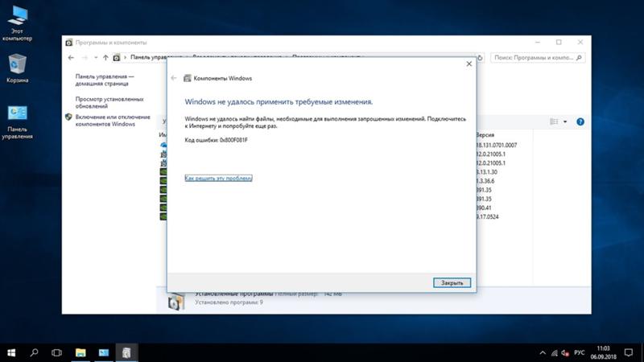Open File Explorer from the taskbar
This screenshot has width=644, height=362.
pos(80,352)
